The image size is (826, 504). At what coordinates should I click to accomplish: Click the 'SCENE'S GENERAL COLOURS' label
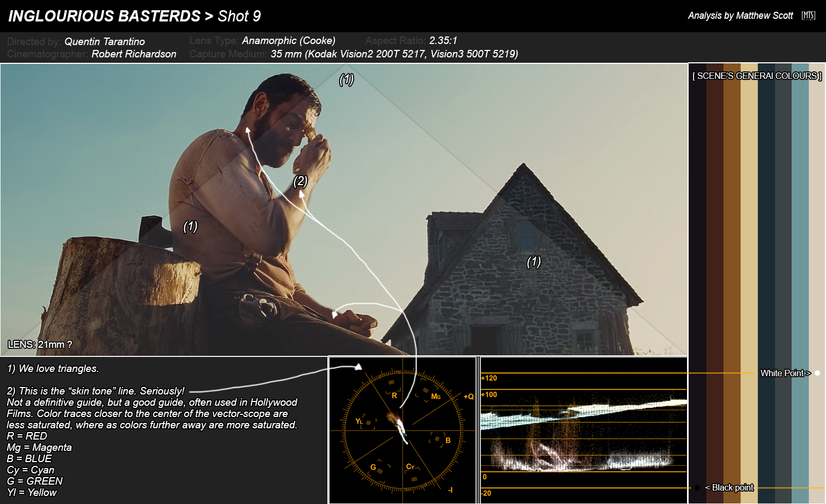(757, 76)
